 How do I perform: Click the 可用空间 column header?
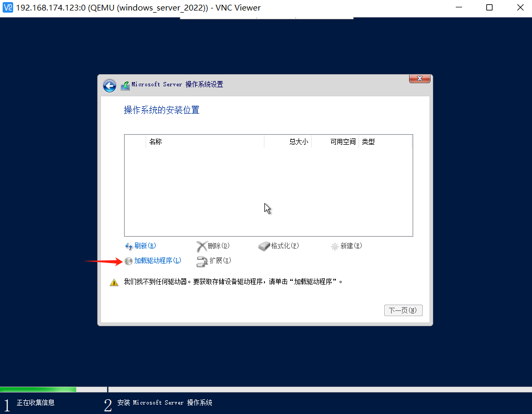tap(335, 142)
